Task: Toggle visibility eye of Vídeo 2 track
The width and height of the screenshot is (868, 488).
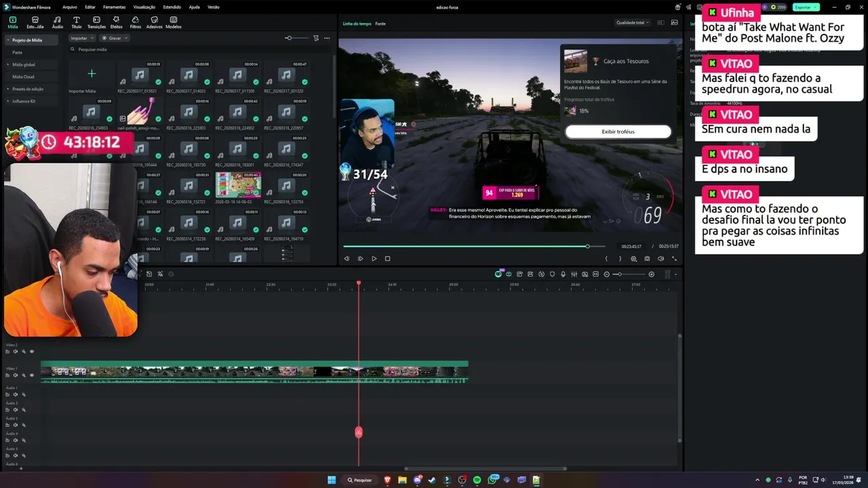Action: click(x=32, y=351)
